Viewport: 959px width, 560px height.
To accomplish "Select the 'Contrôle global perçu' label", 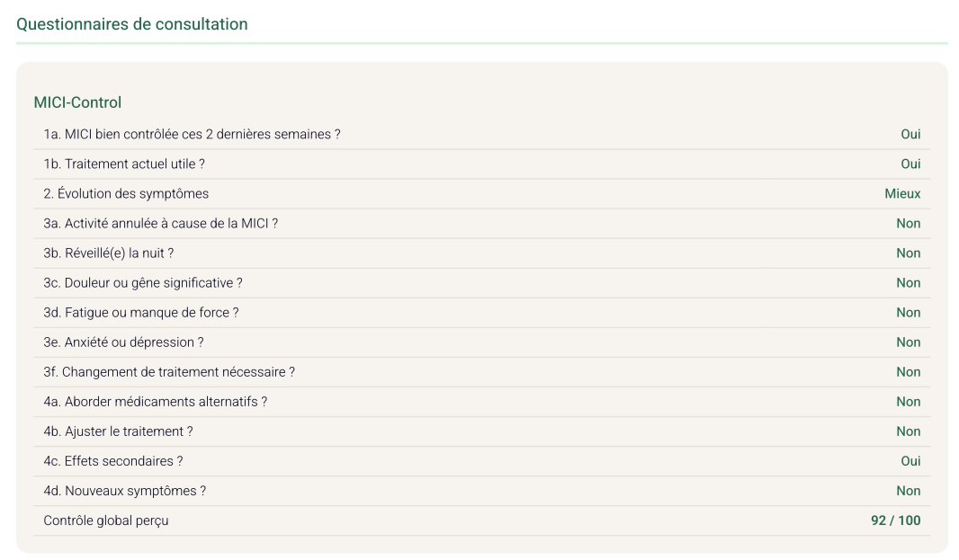I will [106, 520].
